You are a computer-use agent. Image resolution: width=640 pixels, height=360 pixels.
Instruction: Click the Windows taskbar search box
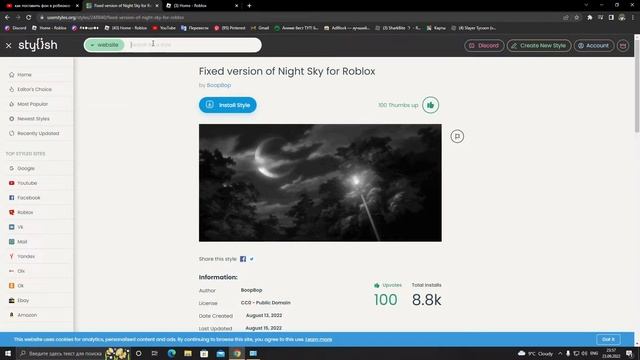[61, 353]
